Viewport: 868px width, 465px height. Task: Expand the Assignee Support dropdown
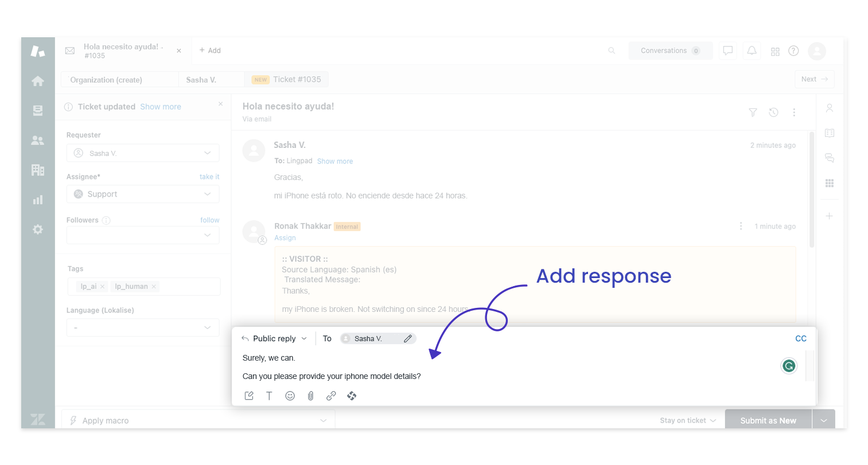click(143, 194)
